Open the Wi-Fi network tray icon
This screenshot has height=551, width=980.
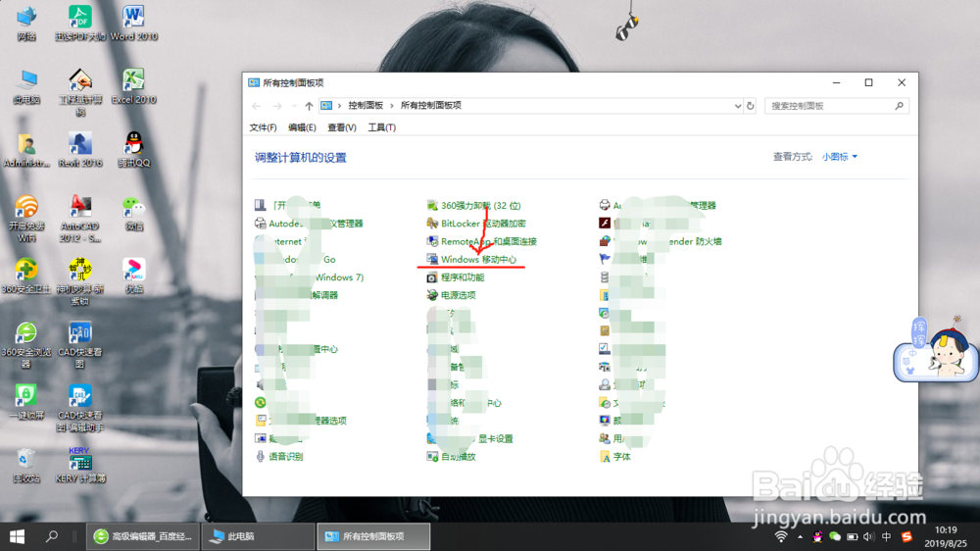tap(781, 536)
